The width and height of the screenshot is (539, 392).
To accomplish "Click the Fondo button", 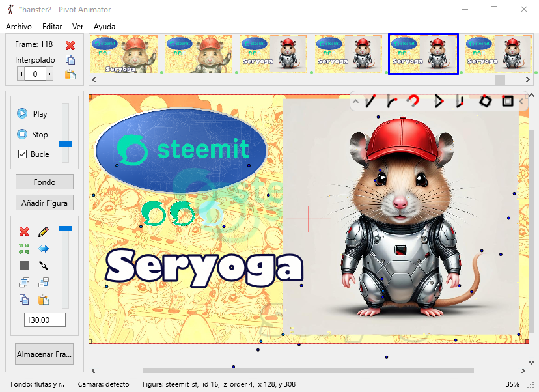I will coord(44,182).
